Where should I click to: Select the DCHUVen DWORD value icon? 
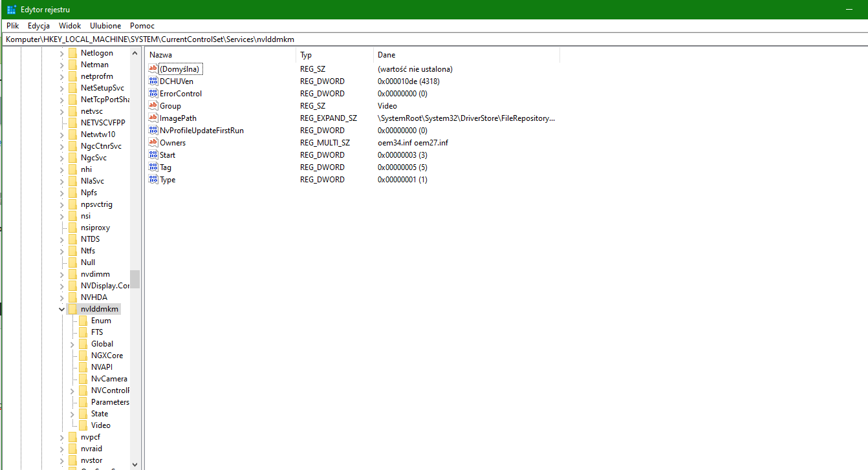point(153,81)
